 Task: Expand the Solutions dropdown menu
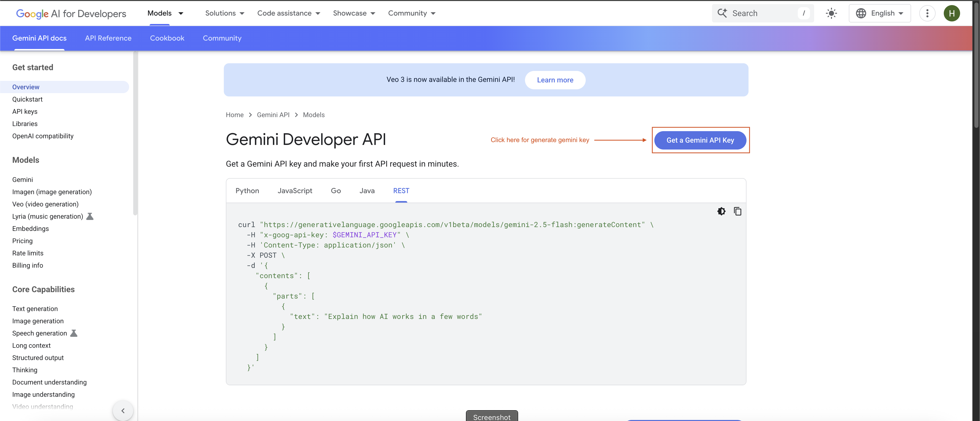[225, 13]
